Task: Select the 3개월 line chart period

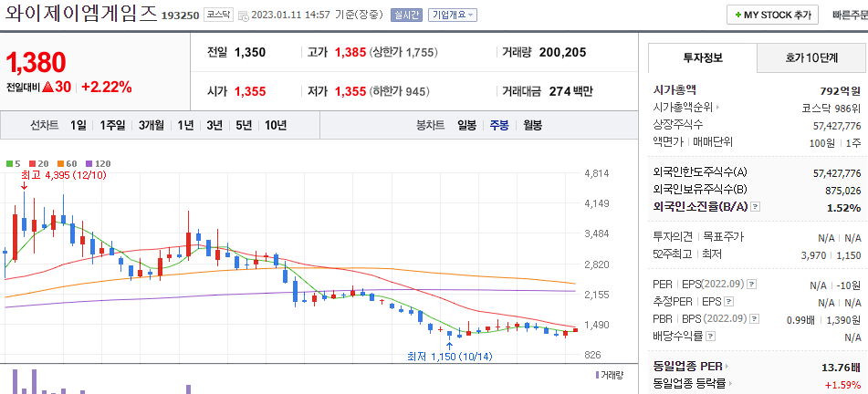Action: click(152, 125)
